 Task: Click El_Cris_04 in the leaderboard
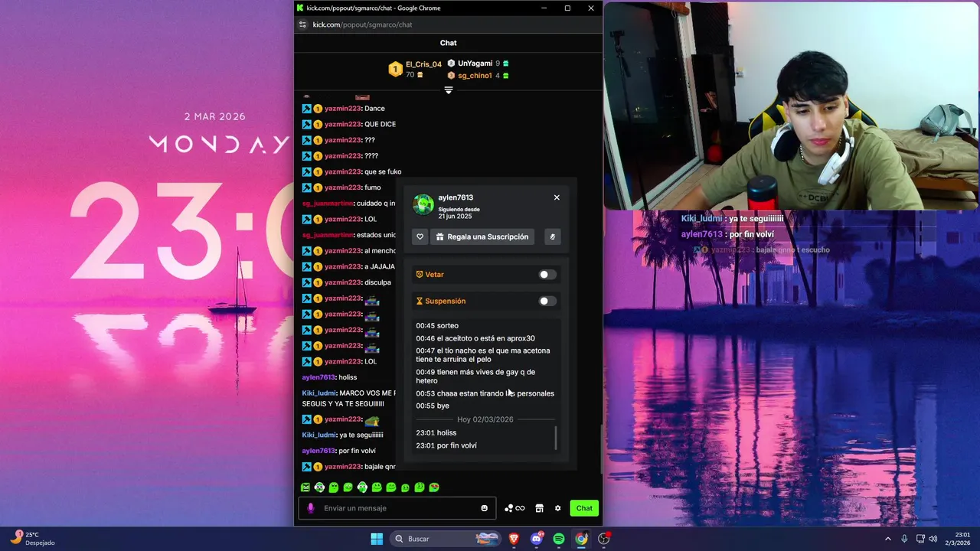point(423,64)
